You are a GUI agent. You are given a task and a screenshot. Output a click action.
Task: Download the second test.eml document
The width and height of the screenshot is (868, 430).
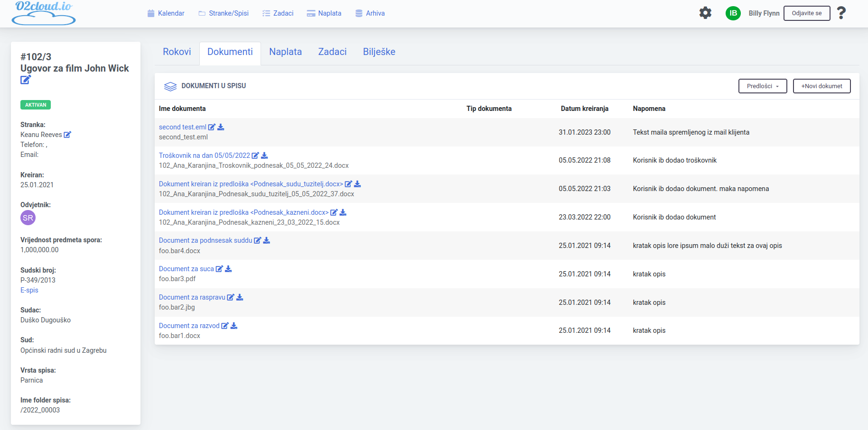click(x=221, y=127)
